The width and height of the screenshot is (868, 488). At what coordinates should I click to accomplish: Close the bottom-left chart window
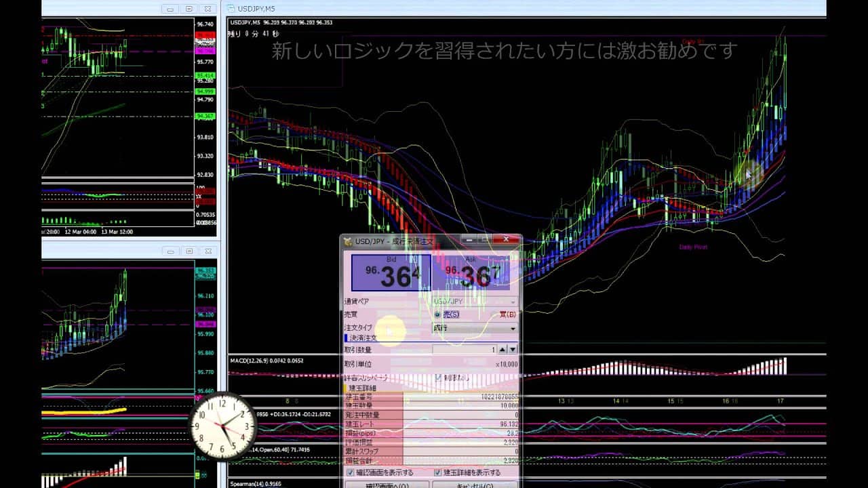(208, 252)
